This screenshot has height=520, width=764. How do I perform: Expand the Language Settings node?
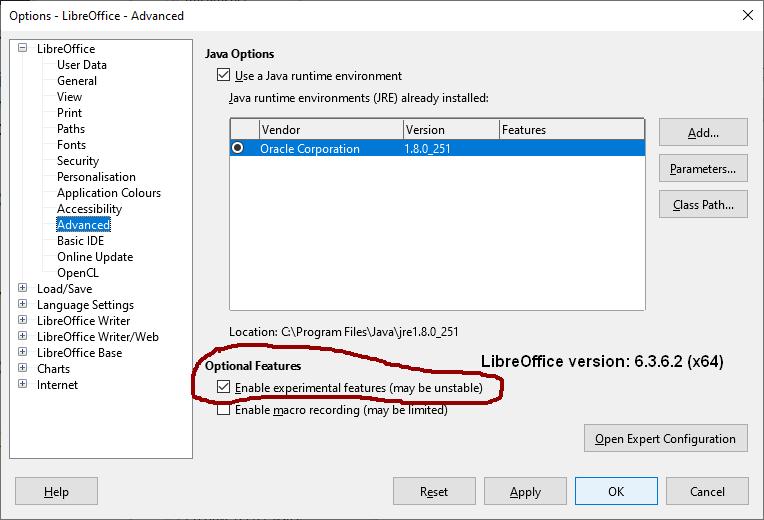[23, 305]
